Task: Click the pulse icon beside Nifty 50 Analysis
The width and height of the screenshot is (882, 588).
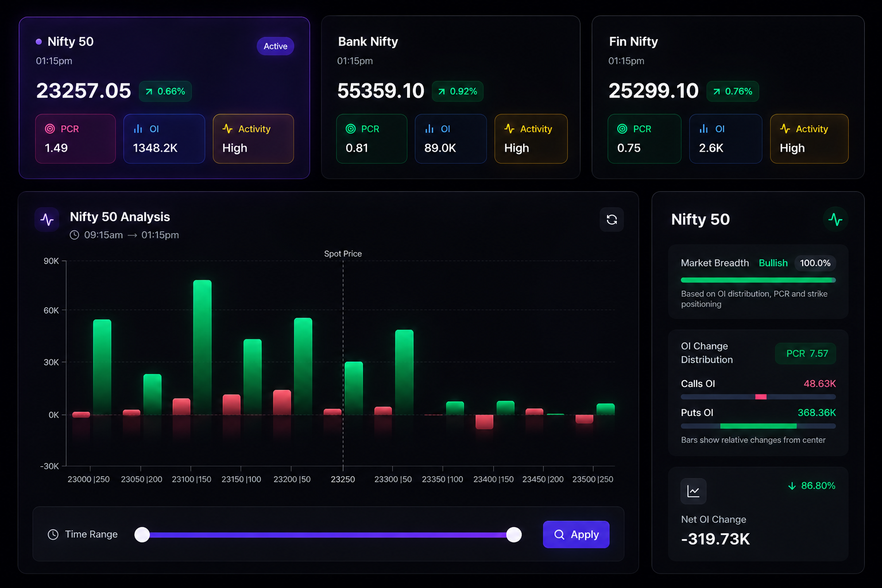Action: click(47, 220)
